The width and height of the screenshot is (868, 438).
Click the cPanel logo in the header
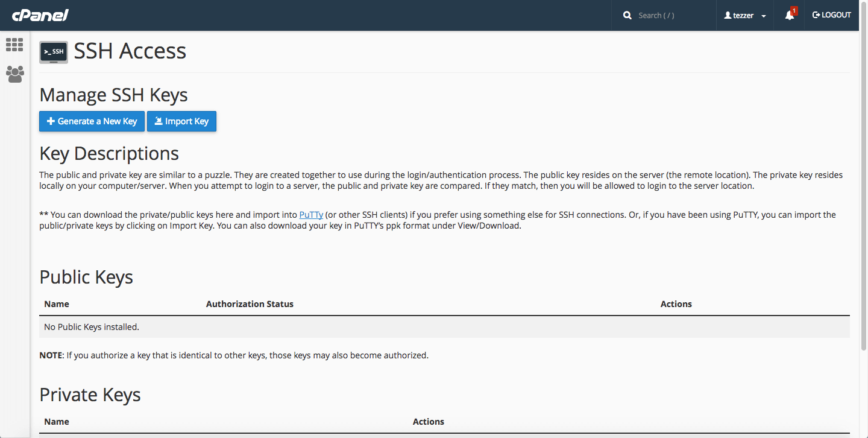[40, 15]
